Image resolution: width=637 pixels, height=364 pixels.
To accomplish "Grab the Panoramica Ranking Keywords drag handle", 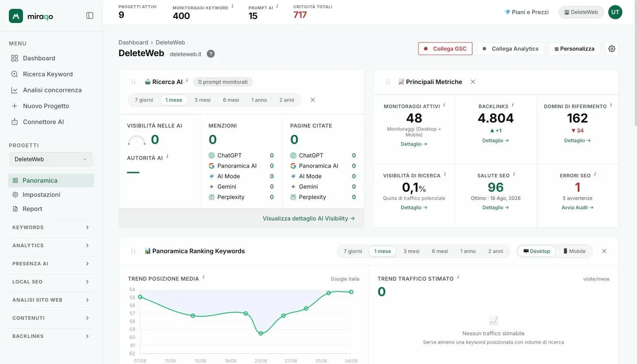I will (x=133, y=251).
